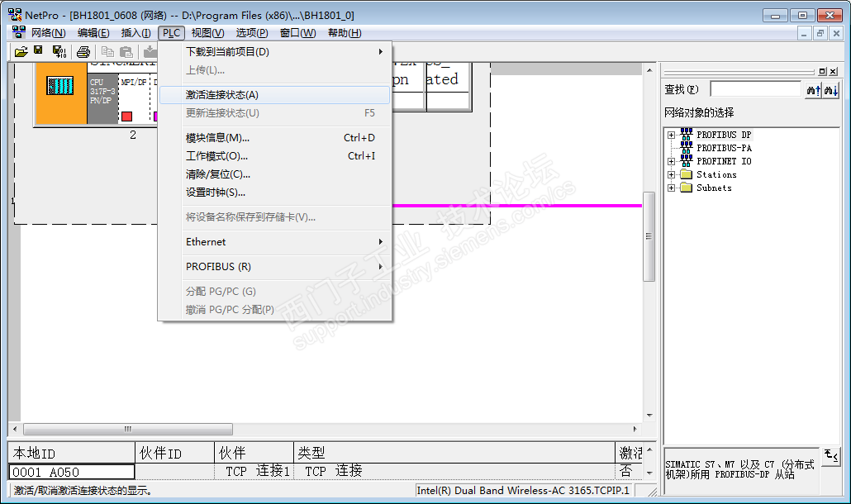This screenshot has height=504, width=851.
Task: Click the horizontal scrollbar thumb in network view
Action: click(128, 429)
